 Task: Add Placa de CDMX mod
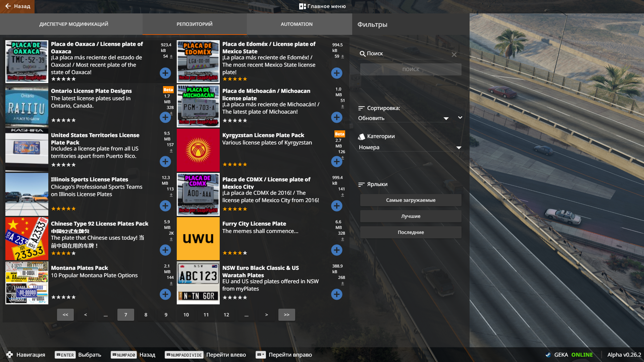point(336,206)
